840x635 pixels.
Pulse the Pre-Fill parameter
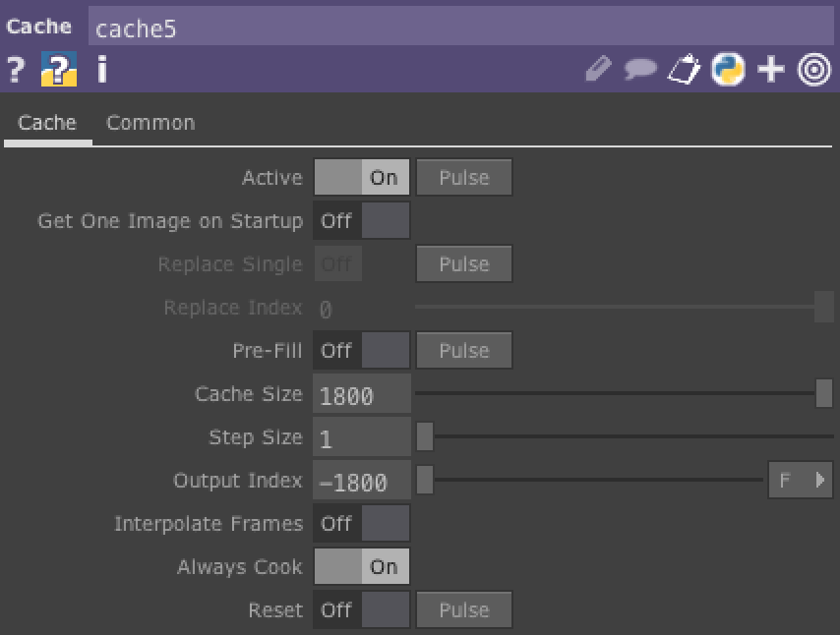[x=463, y=351]
